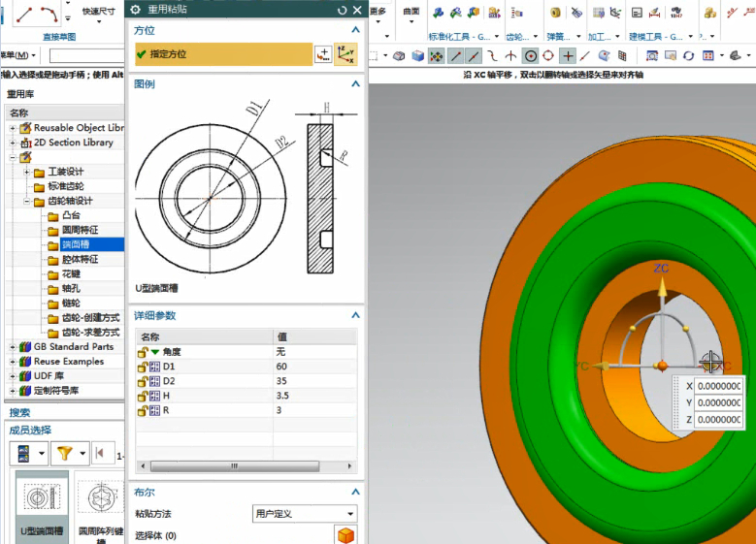This screenshot has height=544, width=756.
Task: Click the parameters table horizontal scrollbar
Action: pos(235,466)
